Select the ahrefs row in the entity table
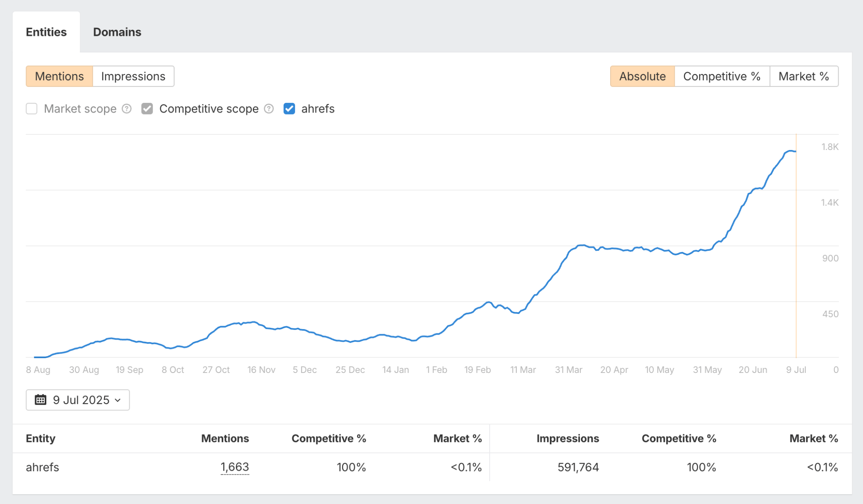The width and height of the screenshot is (863, 504). 42,467
